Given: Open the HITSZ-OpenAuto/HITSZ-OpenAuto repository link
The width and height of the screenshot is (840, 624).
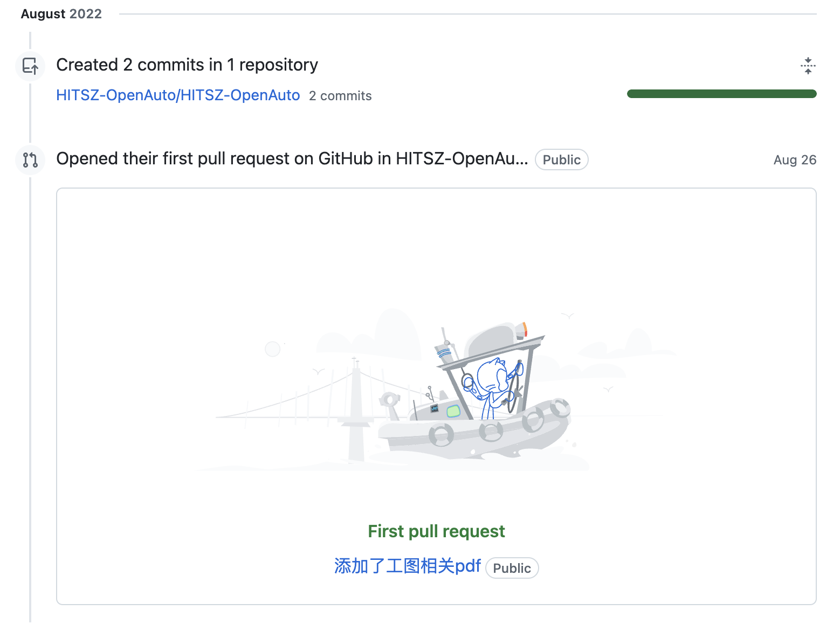Looking at the screenshot, I should coord(178,95).
